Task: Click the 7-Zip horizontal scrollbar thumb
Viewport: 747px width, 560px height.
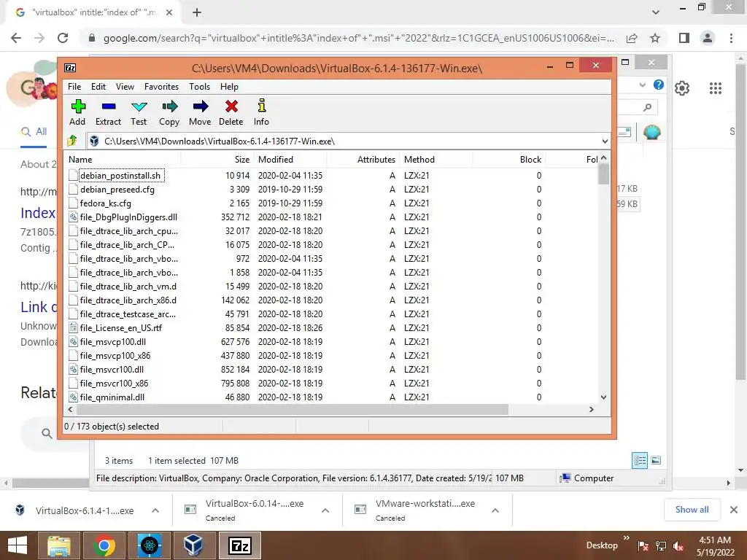Action: 292,410
